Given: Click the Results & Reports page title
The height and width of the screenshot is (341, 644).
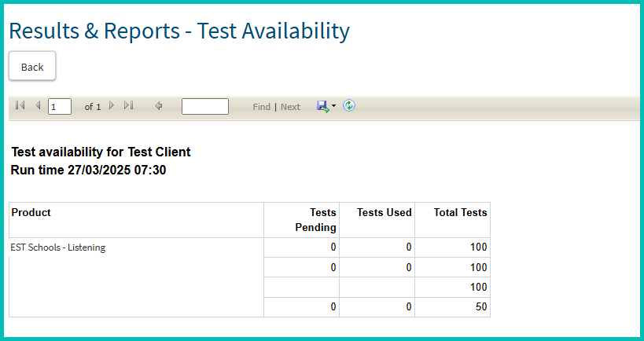Looking at the screenshot, I should click(179, 31).
